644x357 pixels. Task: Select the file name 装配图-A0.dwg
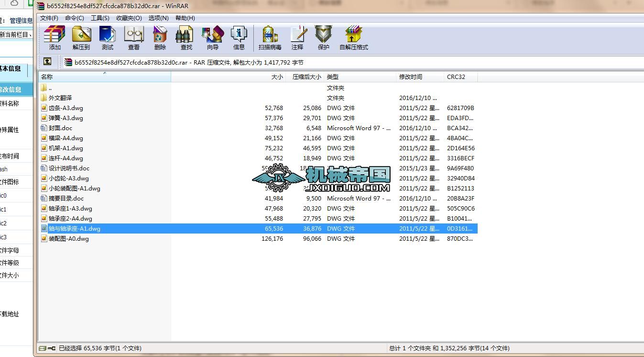tap(69, 238)
